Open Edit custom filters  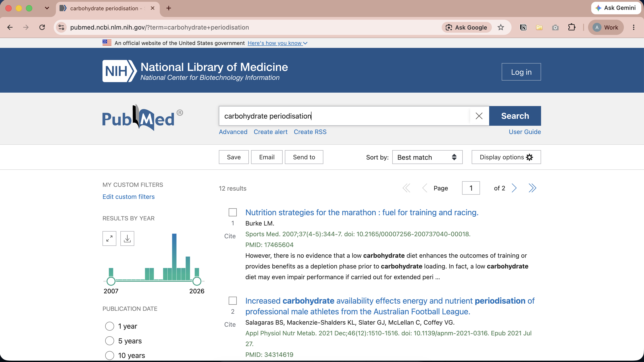[x=128, y=197]
